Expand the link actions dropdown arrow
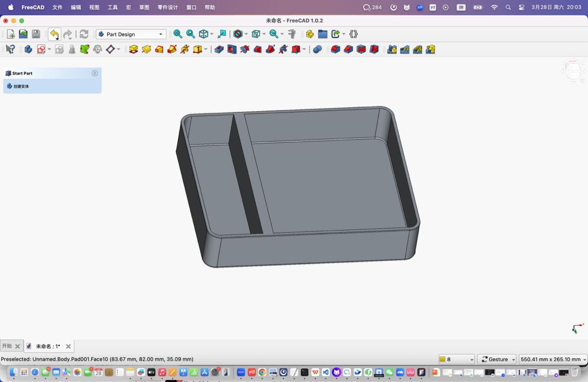The width and height of the screenshot is (588, 382). click(343, 34)
